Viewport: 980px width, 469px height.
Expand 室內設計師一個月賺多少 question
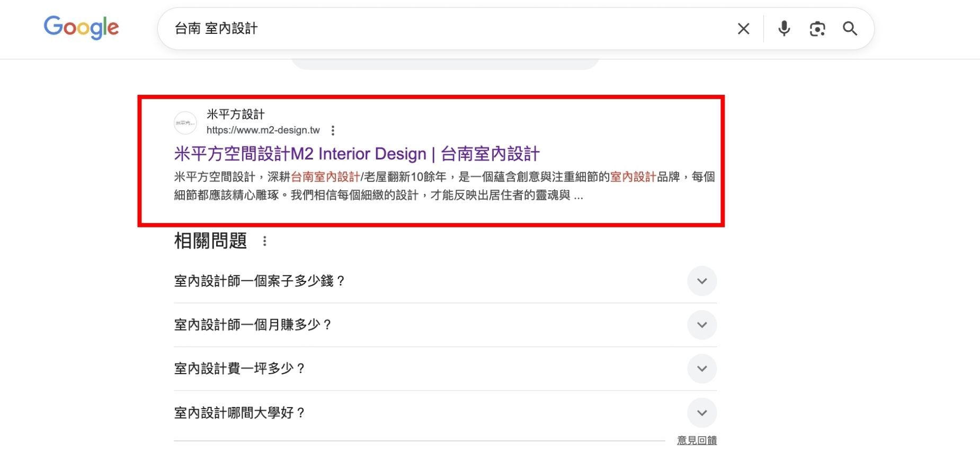click(x=701, y=325)
